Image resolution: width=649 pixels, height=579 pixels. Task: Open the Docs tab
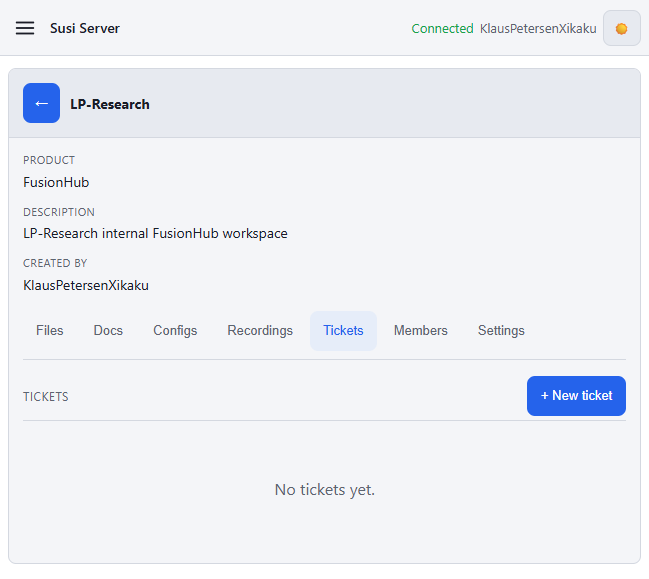[108, 330]
